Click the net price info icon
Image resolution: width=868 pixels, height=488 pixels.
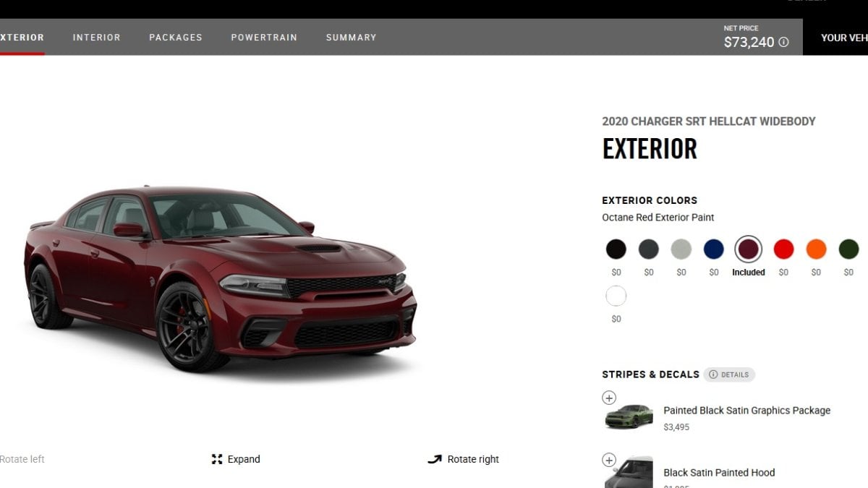783,43
